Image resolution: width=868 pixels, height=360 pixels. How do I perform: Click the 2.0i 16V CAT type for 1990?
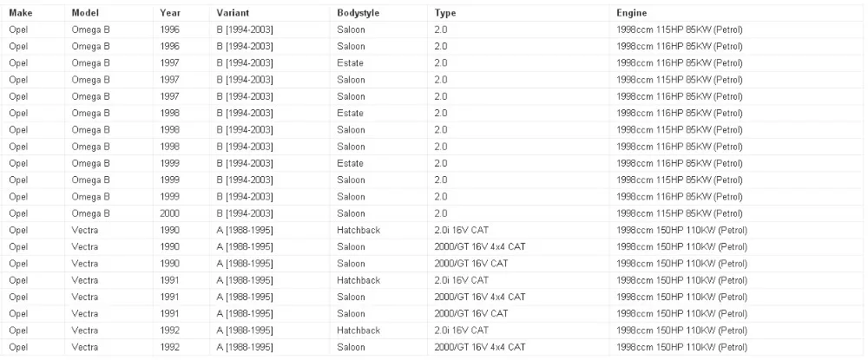461,230
